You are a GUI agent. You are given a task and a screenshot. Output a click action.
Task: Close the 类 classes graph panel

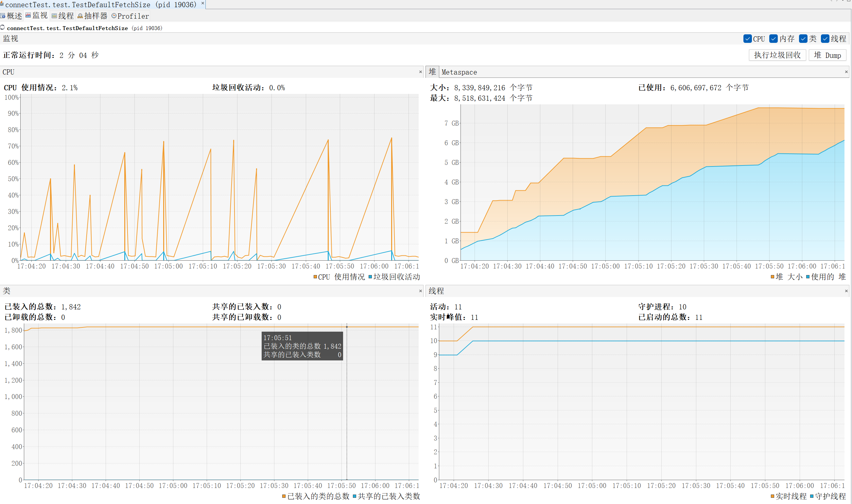(x=420, y=291)
